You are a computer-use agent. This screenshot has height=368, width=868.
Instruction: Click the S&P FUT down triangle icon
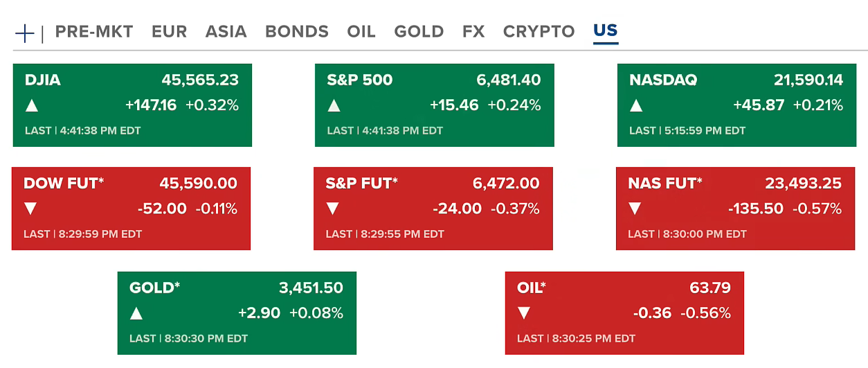[333, 209]
